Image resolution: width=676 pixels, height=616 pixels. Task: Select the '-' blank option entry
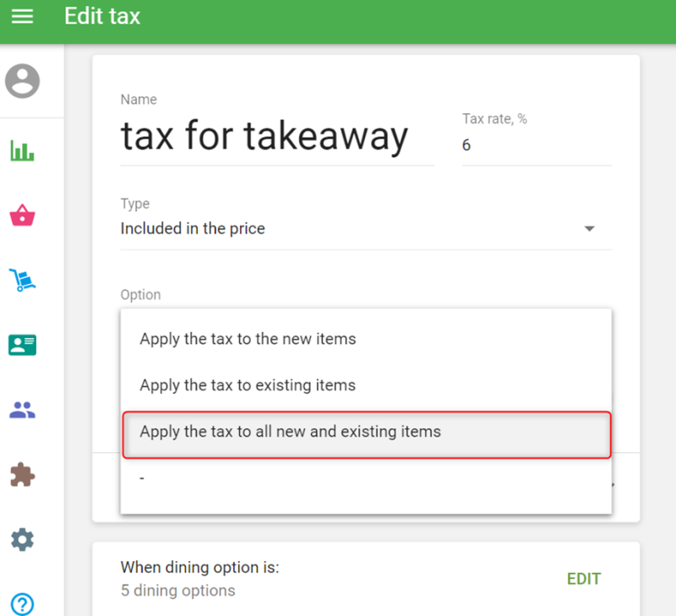click(142, 478)
